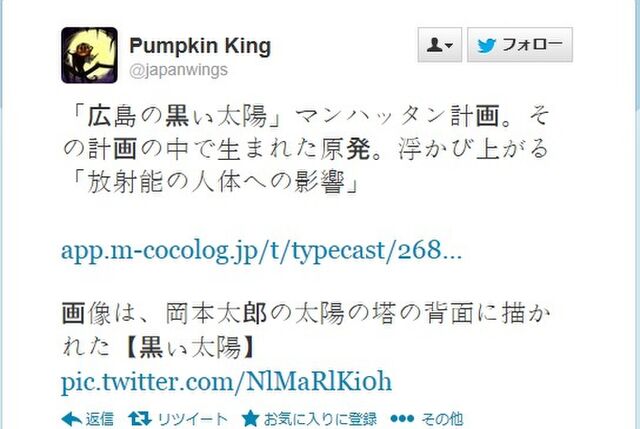This screenshot has width=640, height=429.
Task: Expand the その他 more options label
Action: pyautogui.click(x=442, y=419)
